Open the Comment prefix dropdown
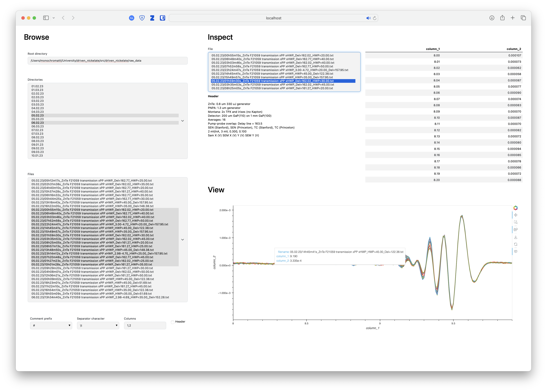The image size is (547, 392). [51, 325]
